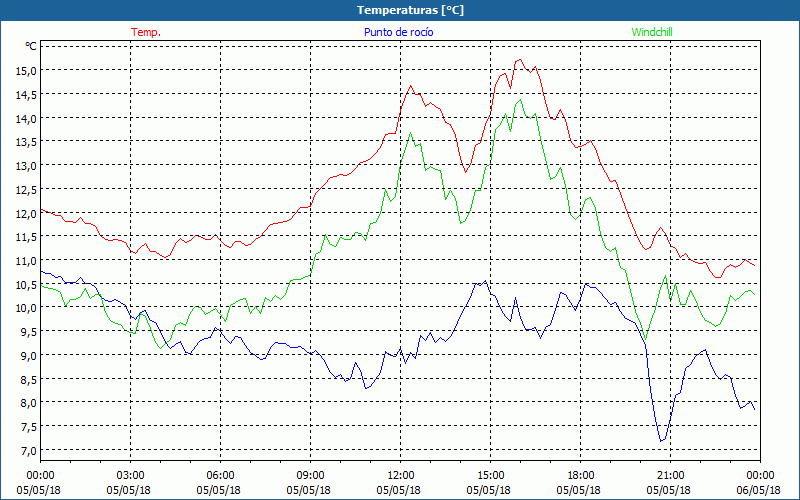Click the '12:00' time axis label
The height and width of the screenshot is (500, 800).
click(401, 476)
